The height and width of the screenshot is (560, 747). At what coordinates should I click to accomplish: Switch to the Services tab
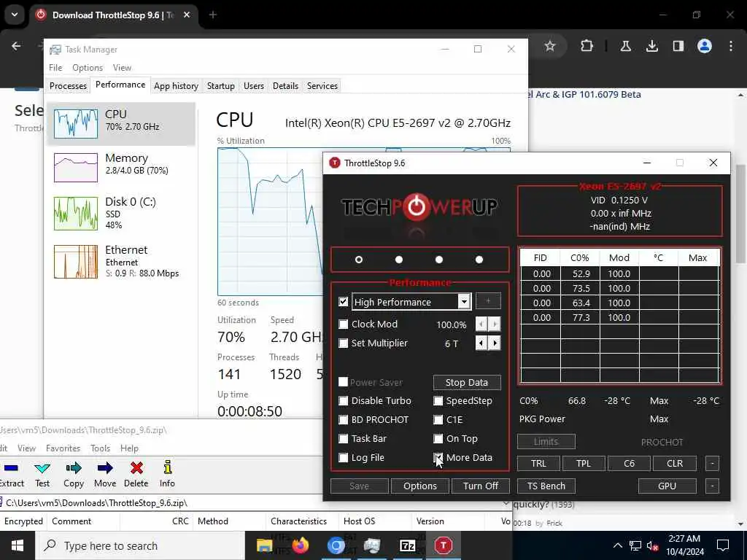click(322, 86)
